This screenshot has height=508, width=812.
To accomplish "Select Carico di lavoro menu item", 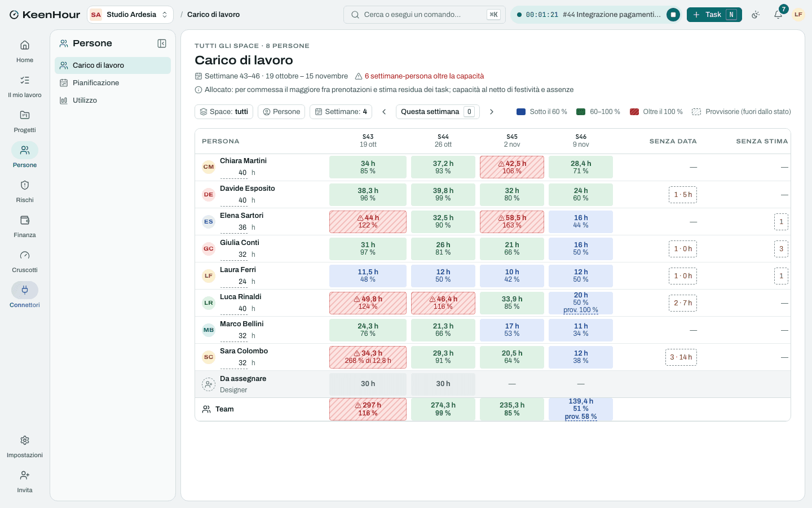I will [113, 65].
